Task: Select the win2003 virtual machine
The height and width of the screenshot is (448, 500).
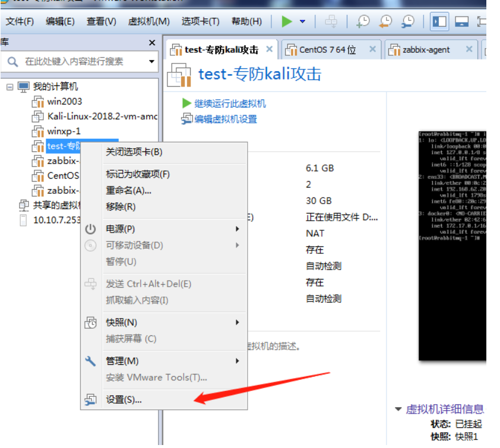Action: (64, 101)
